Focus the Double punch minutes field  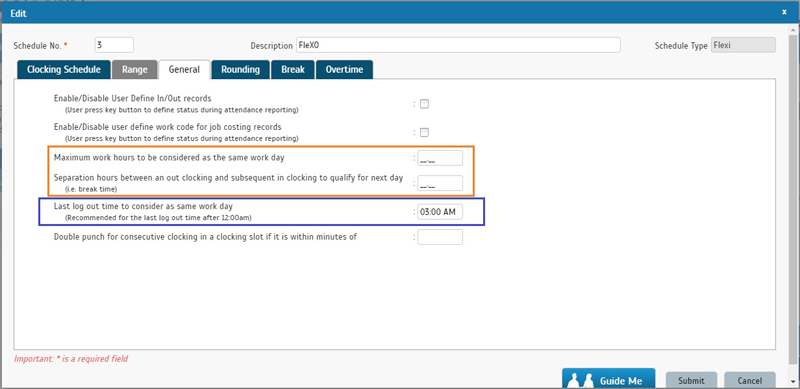click(x=440, y=237)
